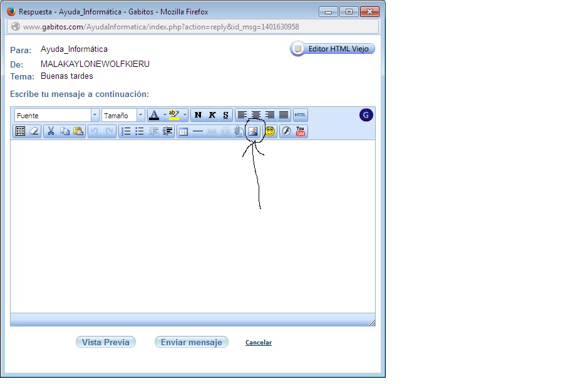Viewport: 588px width, 384px height.
Task: Insert Flash content with the Flash icon
Action: tap(287, 131)
